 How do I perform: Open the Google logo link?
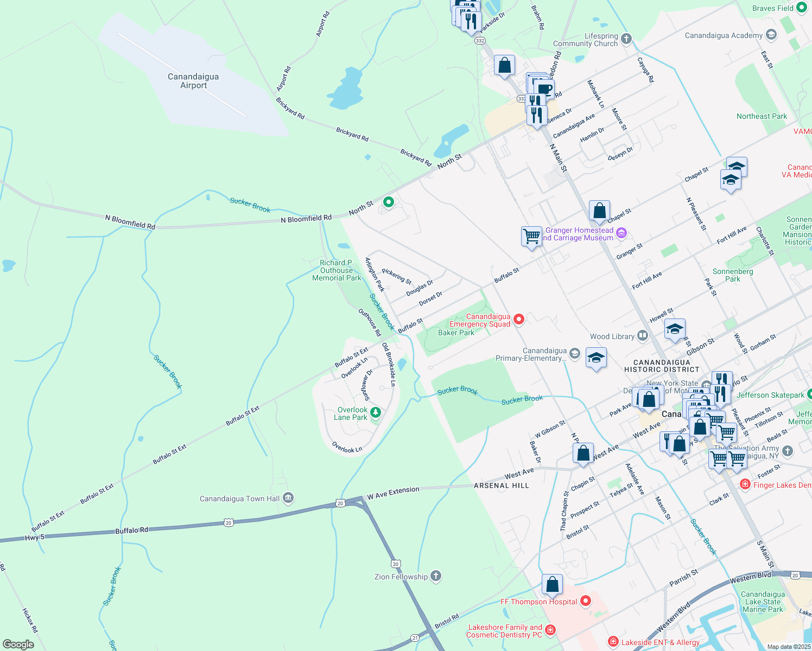coord(18,644)
